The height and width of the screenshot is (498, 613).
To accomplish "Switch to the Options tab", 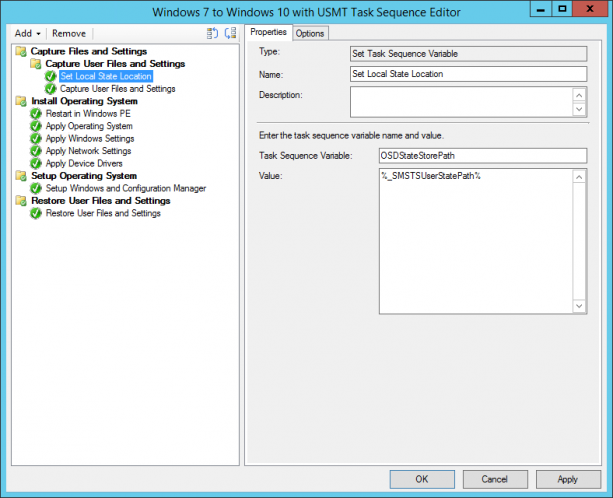I will coord(310,33).
